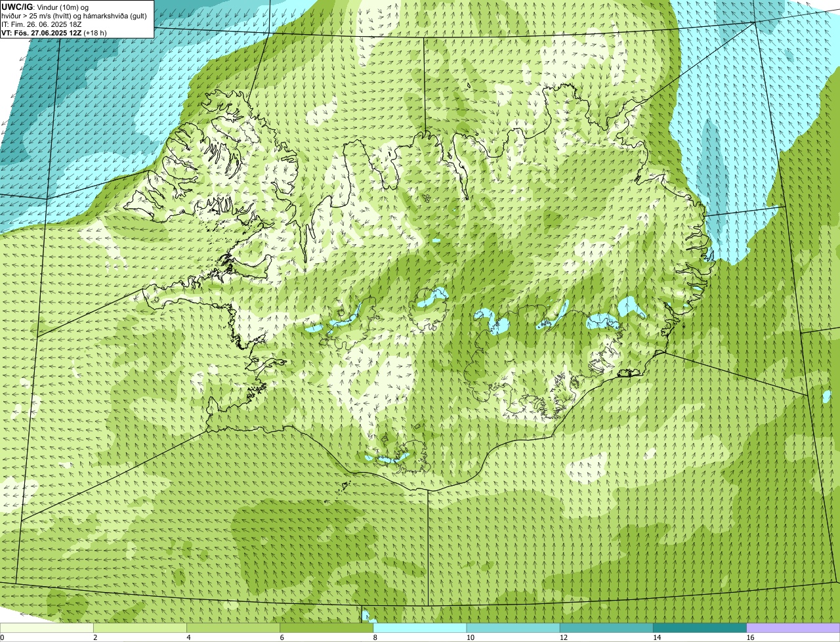
Task: Click the 10–12 m/s turquoise legend swatch
Action: coord(513,628)
